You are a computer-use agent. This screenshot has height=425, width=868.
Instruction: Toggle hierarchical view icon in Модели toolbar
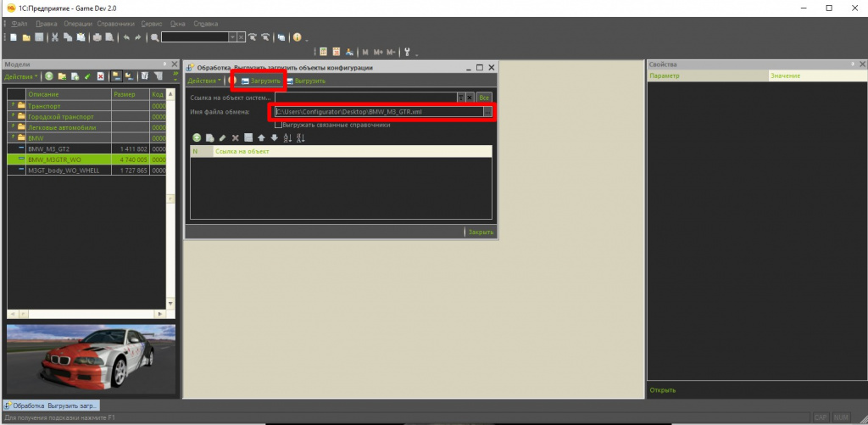(x=116, y=75)
